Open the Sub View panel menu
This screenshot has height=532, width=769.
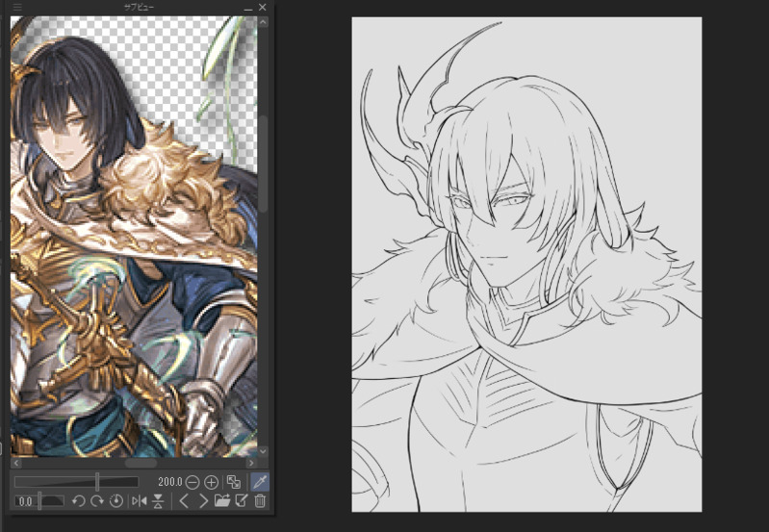click(x=17, y=7)
